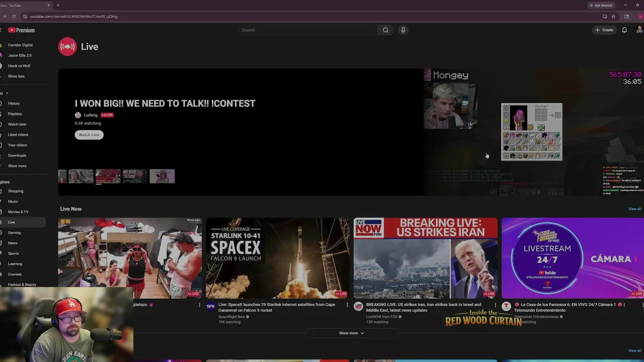Click the Watch Live button
The width and height of the screenshot is (644, 362).
(x=89, y=135)
